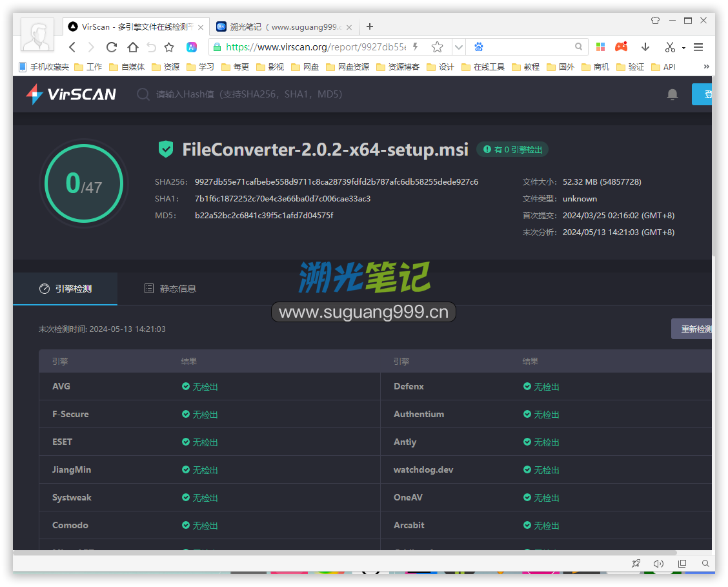
Task: Open the 手机收藏夹 bookmark
Action: pos(44,67)
